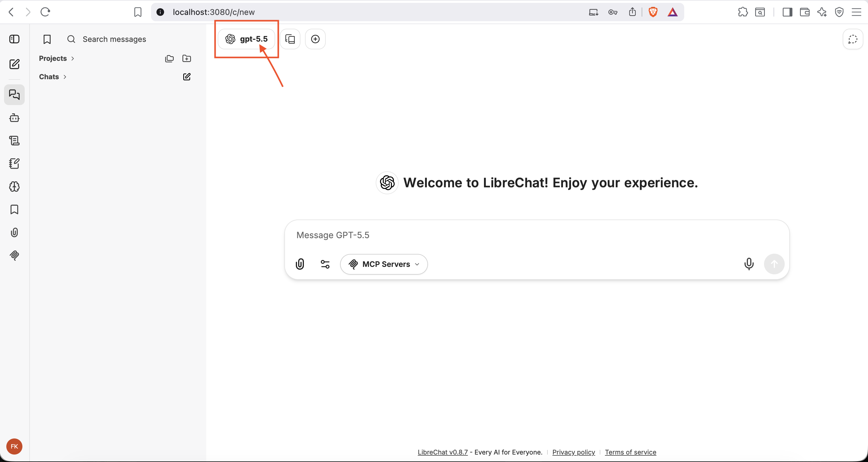Reload the current page
Screen dimensions: 868x462
(45, 12)
